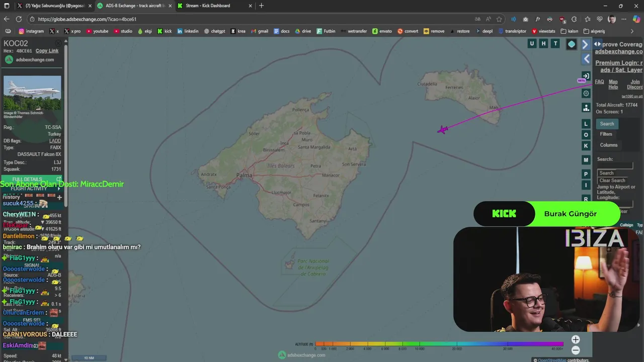The image size is (644, 362).
Task: Open the Falcon 8X aircraft photo
Action: pos(32,93)
